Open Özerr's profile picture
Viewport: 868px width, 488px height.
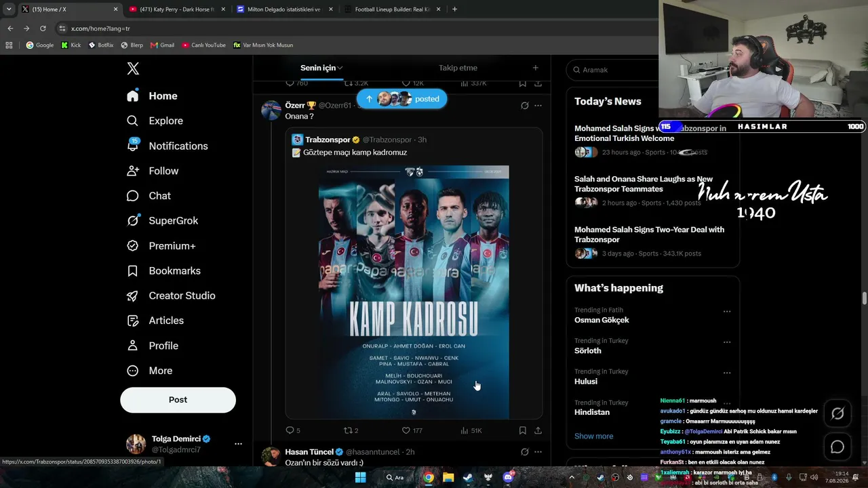point(271,110)
